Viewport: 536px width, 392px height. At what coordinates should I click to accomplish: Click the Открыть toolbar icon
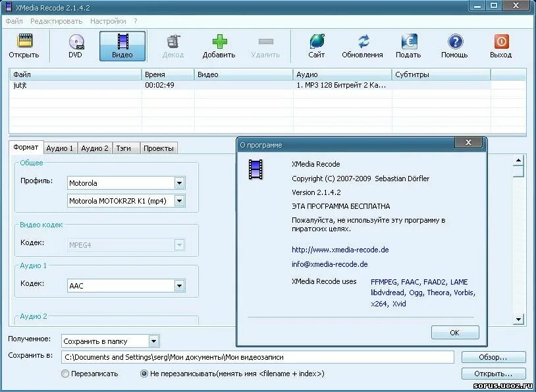[24, 42]
